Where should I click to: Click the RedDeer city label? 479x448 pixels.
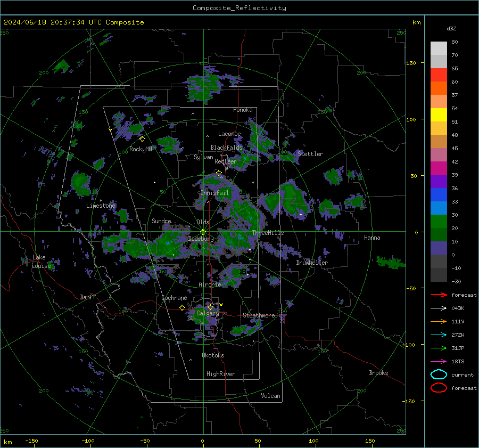pyautogui.click(x=226, y=161)
